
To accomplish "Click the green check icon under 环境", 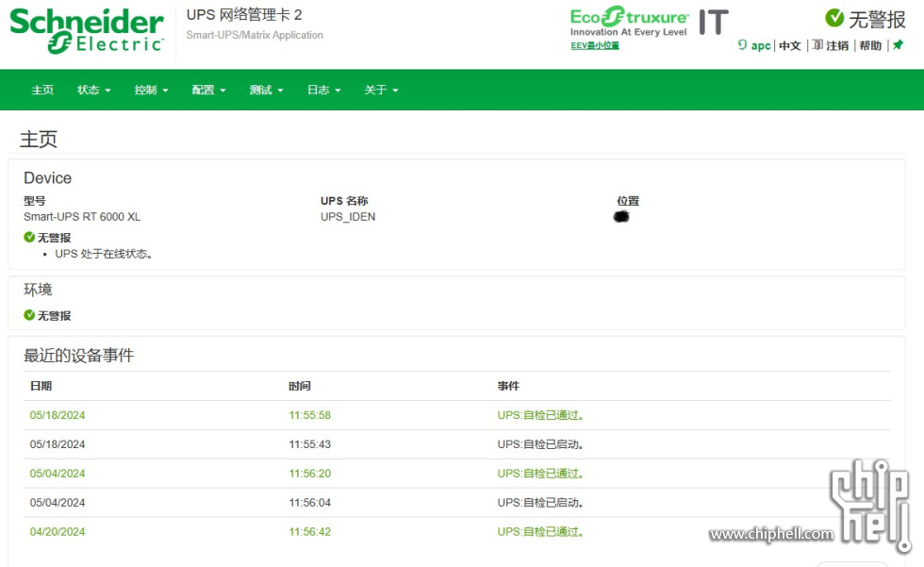I will tap(29, 315).
